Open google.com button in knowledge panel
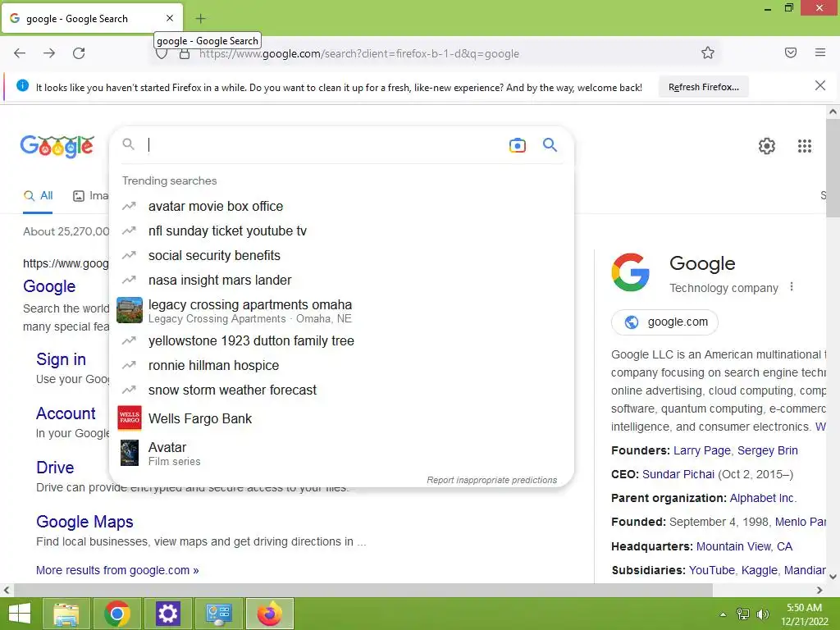This screenshot has width=840, height=630. (664, 322)
